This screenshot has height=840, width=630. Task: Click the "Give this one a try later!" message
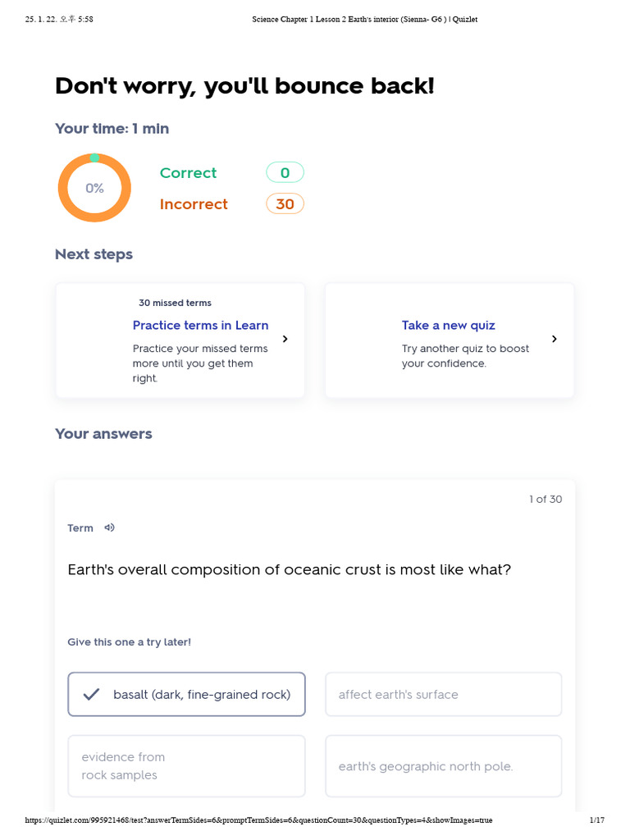[x=129, y=641]
